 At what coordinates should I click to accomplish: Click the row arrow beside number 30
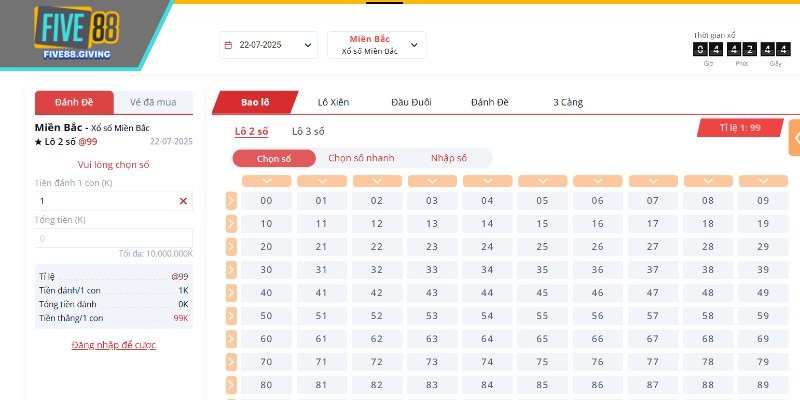coord(231,269)
